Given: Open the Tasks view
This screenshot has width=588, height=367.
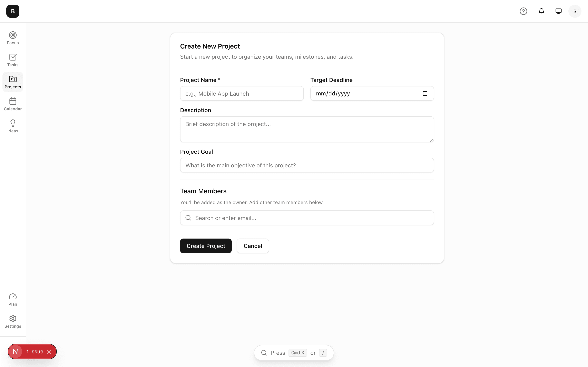Looking at the screenshot, I should (x=13, y=60).
